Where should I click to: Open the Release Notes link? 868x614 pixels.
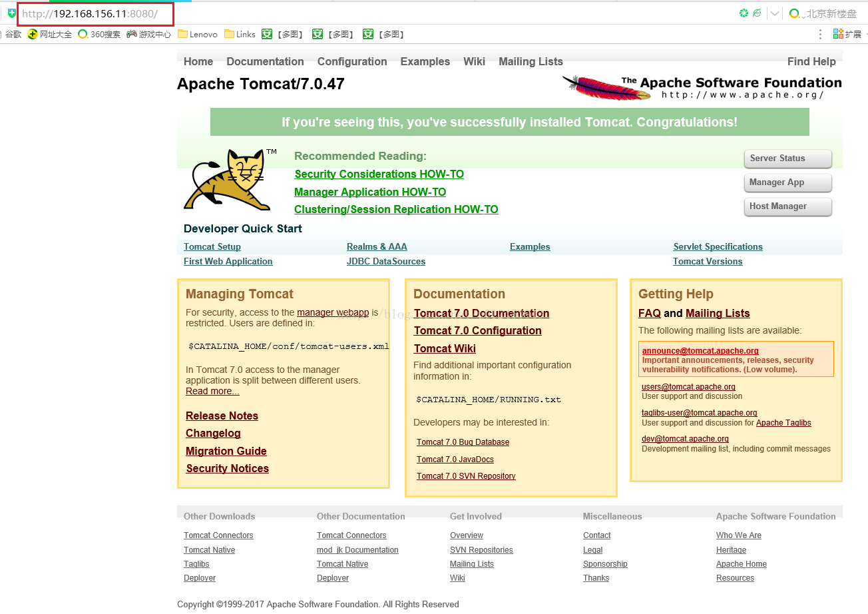point(222,416)
